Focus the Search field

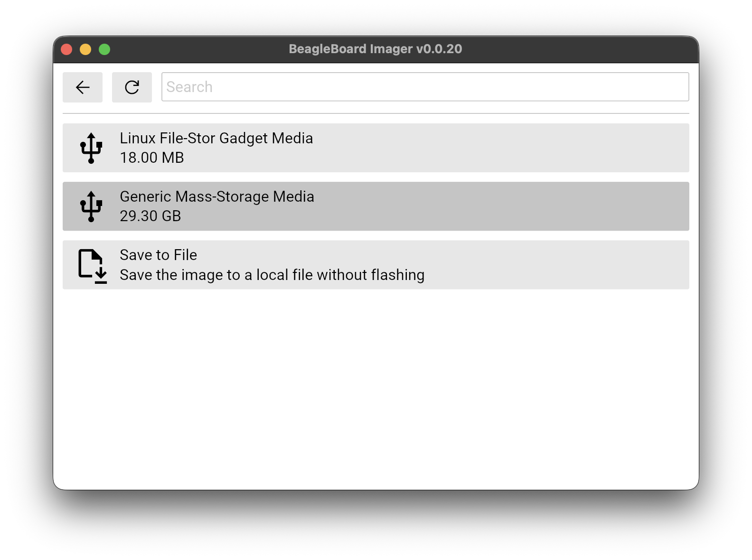[x=425, y=87]
